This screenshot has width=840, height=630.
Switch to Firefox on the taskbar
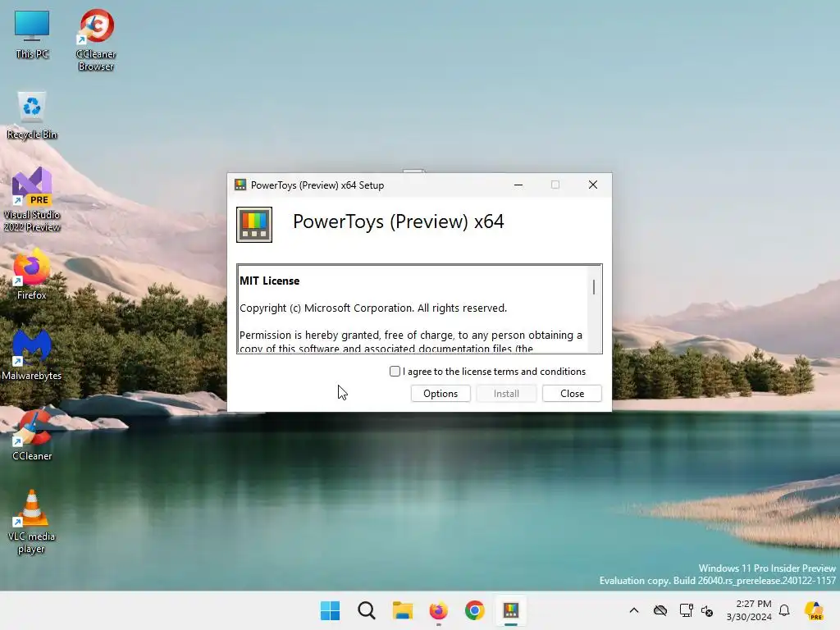coord(438,610)
